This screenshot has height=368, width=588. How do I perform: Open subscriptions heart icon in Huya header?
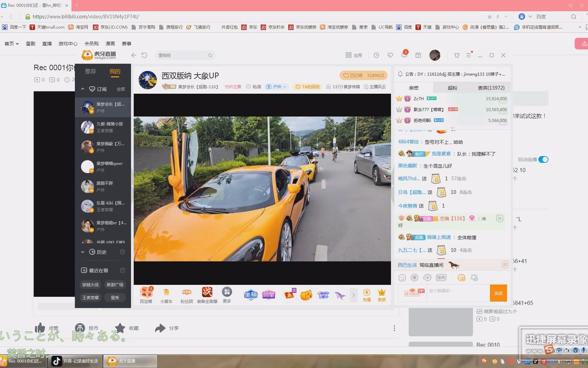390,55
